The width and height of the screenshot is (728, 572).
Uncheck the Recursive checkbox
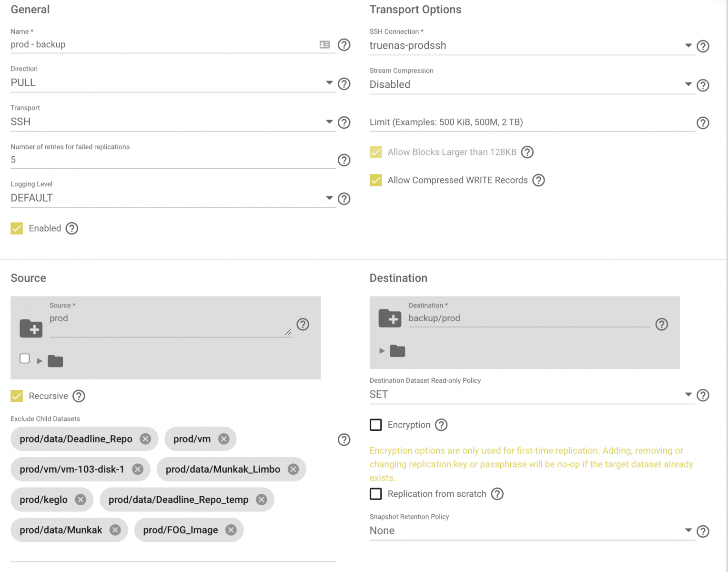(17, 396)
